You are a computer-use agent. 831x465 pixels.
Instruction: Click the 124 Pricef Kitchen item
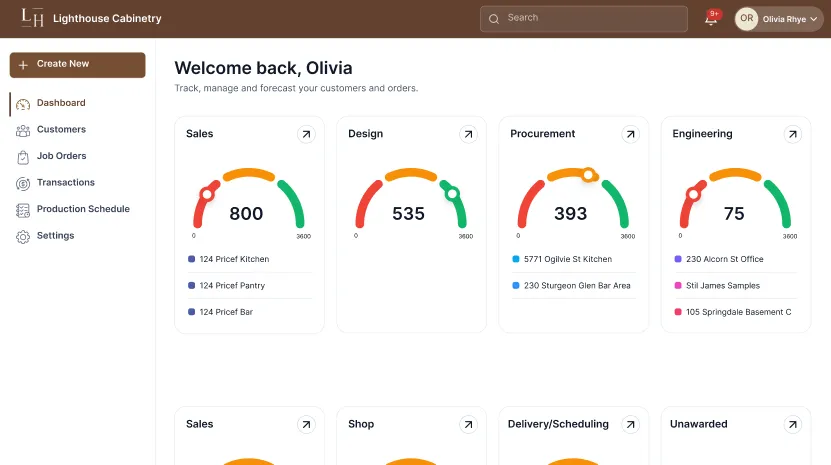tap(234, 259)
